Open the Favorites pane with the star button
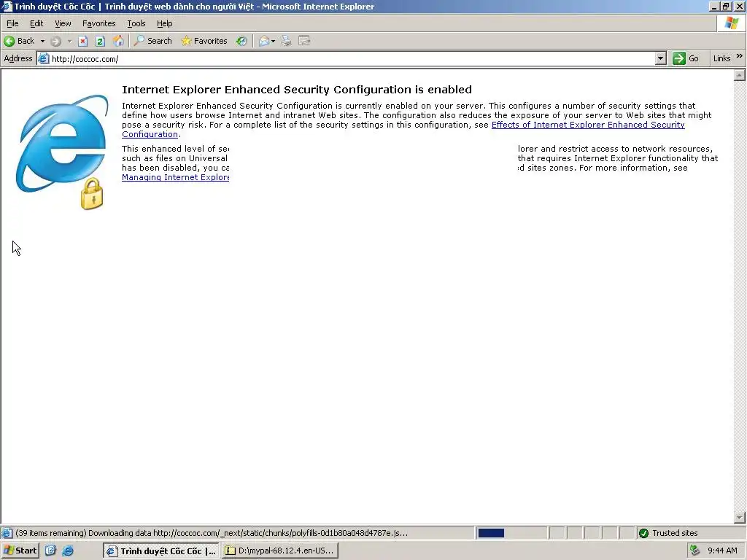Viewport: 747px width, 560px height. coord(204,41)
